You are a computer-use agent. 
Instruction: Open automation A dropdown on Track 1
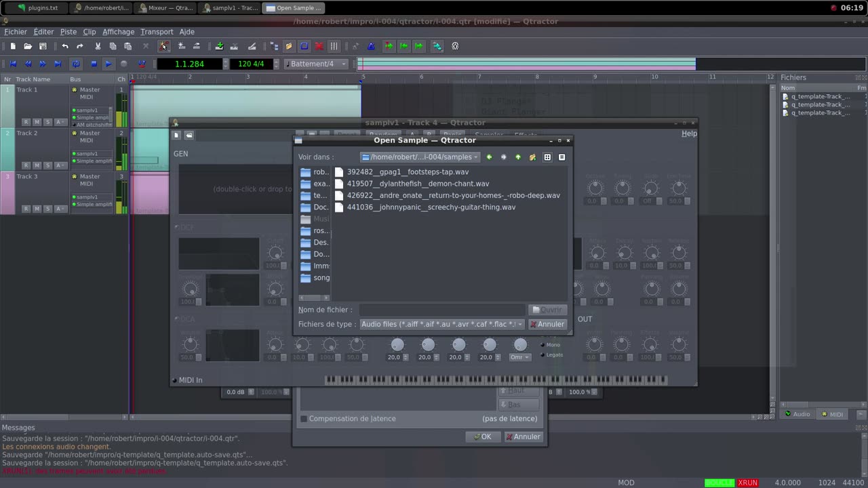pos(60,122)
